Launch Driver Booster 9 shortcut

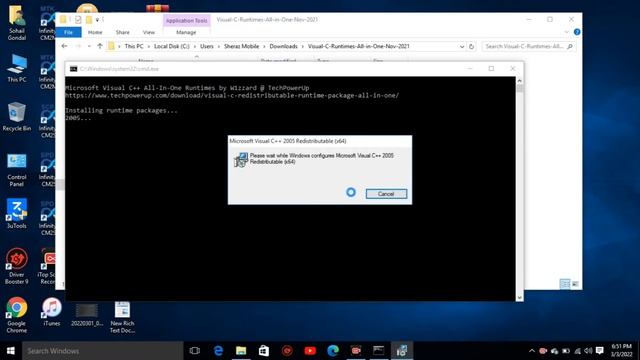click(17, 266)
